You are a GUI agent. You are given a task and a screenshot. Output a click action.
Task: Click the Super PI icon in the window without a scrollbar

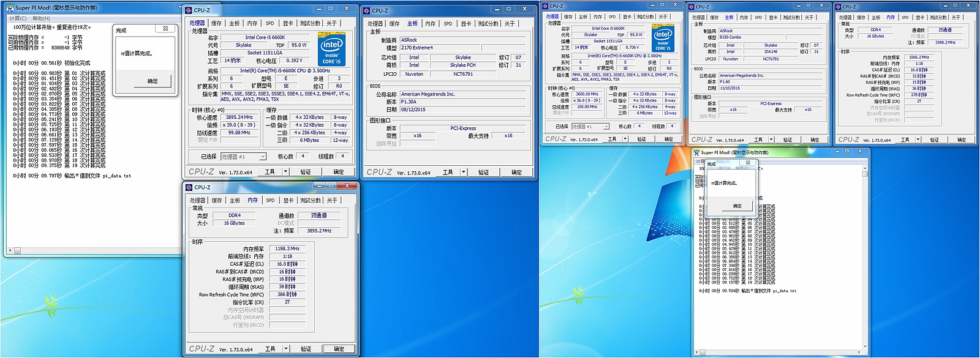coord(10,8)
